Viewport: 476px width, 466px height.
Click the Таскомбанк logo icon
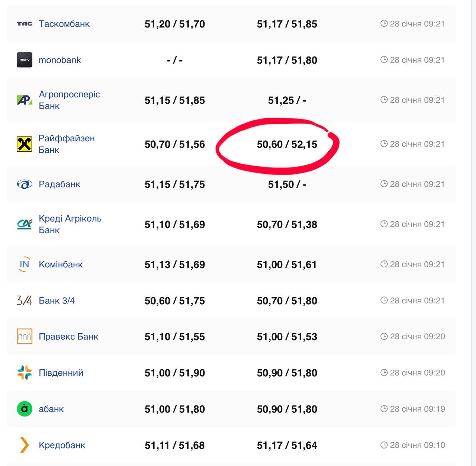coord(25,24)
